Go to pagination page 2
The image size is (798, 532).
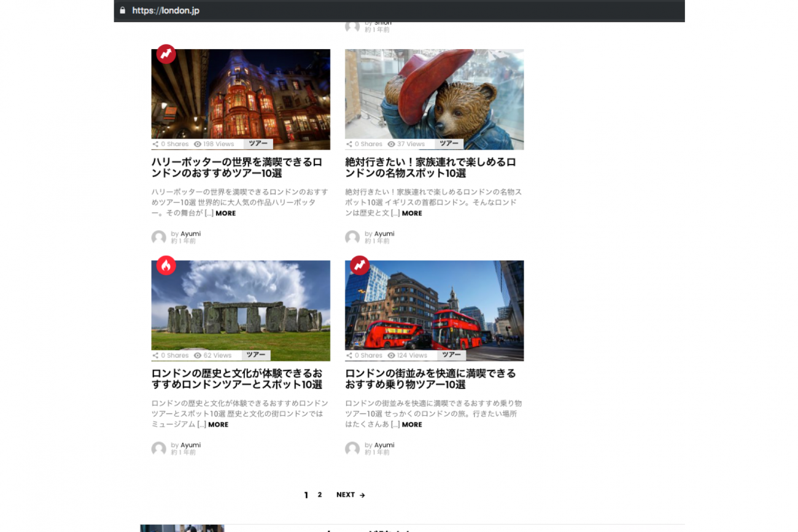coord(319,495)
